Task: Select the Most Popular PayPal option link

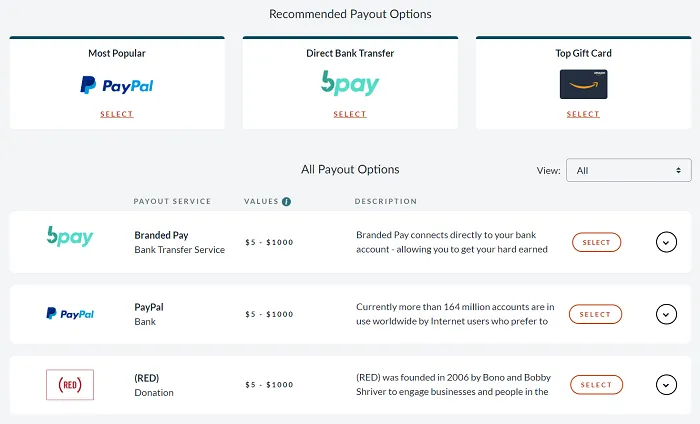Action: [x=117, y=114]
